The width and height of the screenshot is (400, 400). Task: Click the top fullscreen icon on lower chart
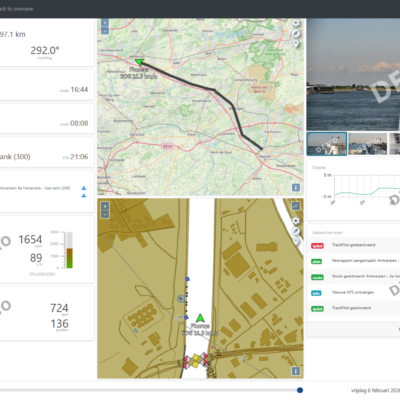(x=296, y=206)
